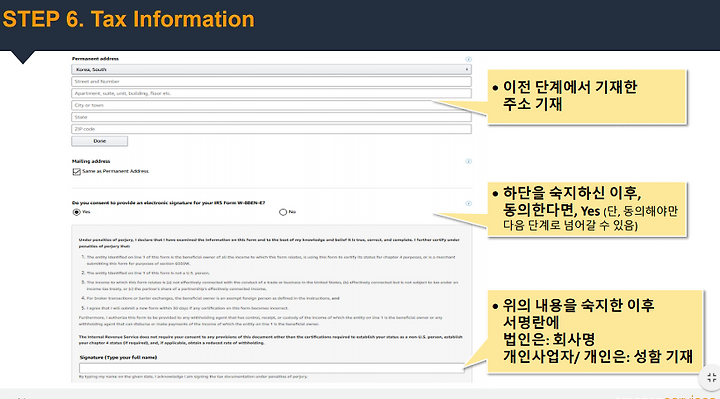
Task: Click the Street and Number field
Action: [271, 81]
